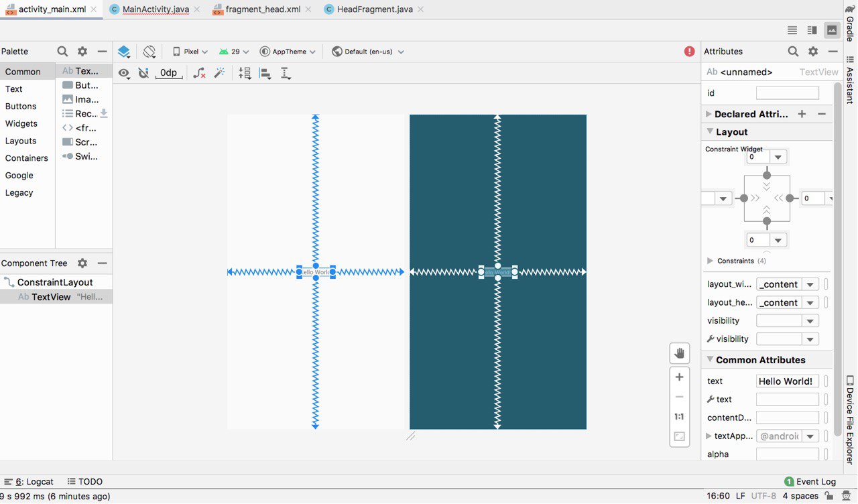The image size is (858, 504).
Task: Select Legacy palette category
Action: (27, 193)
